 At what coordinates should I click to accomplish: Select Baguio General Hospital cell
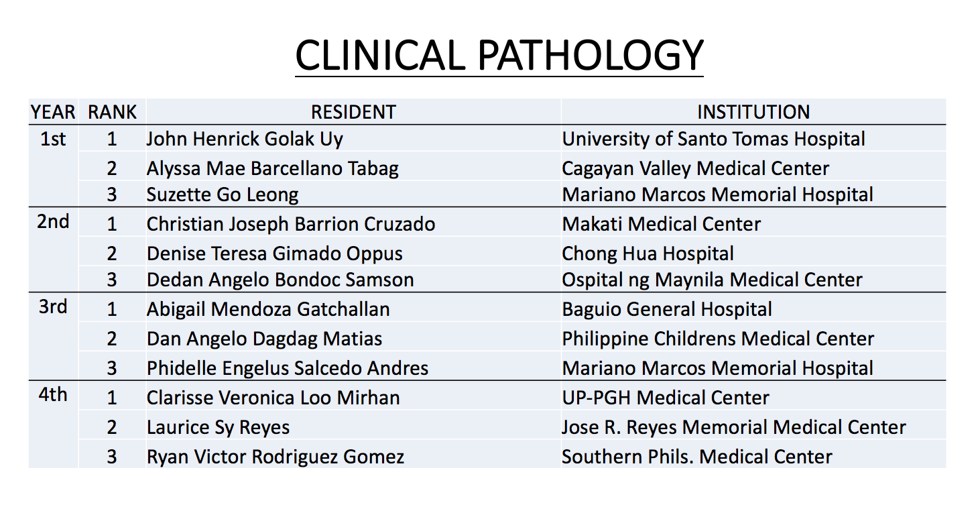click(667, 309)
